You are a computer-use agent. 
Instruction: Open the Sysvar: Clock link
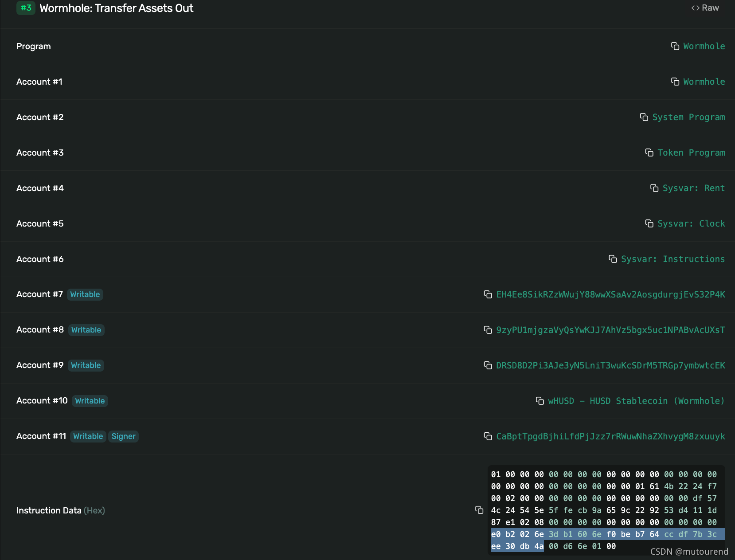(691, 223)
